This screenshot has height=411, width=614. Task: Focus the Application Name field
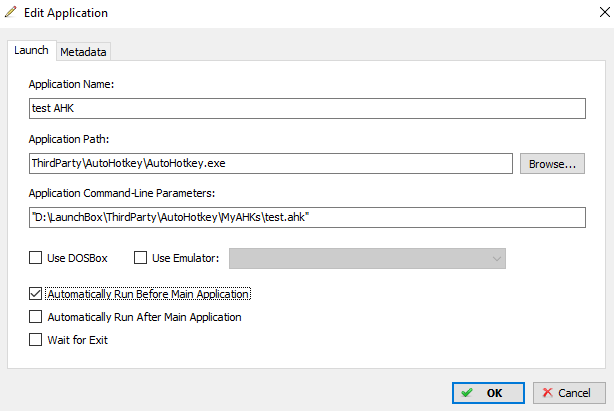click(307, 108)
